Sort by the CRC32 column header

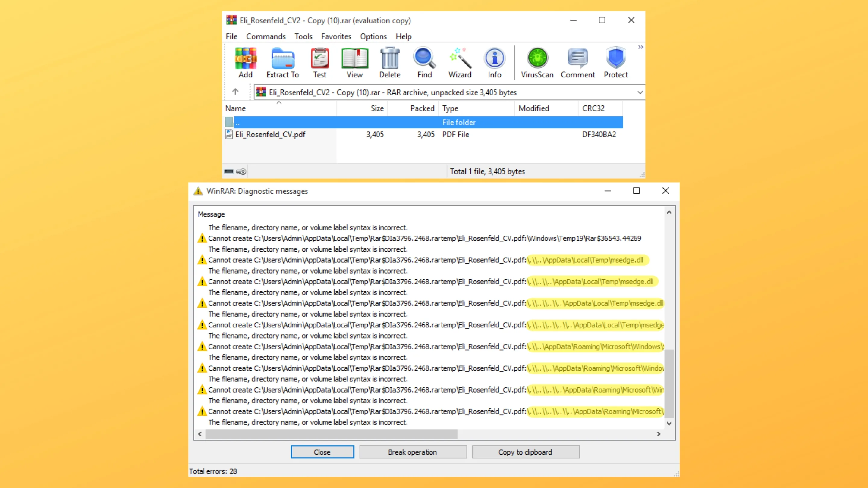click(x=600, y=108)
